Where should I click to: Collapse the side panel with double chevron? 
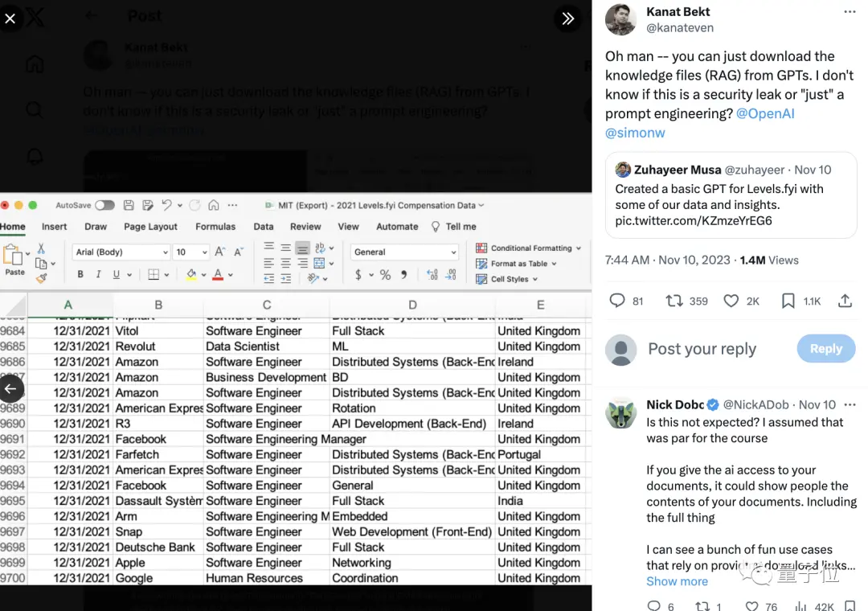567,18
